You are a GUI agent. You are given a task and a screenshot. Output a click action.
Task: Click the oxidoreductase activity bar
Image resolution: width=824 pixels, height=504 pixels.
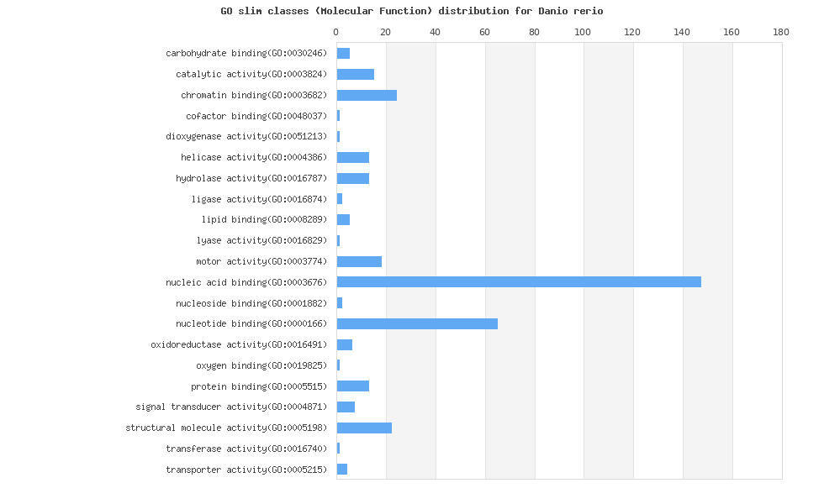[x=345, y=344]
